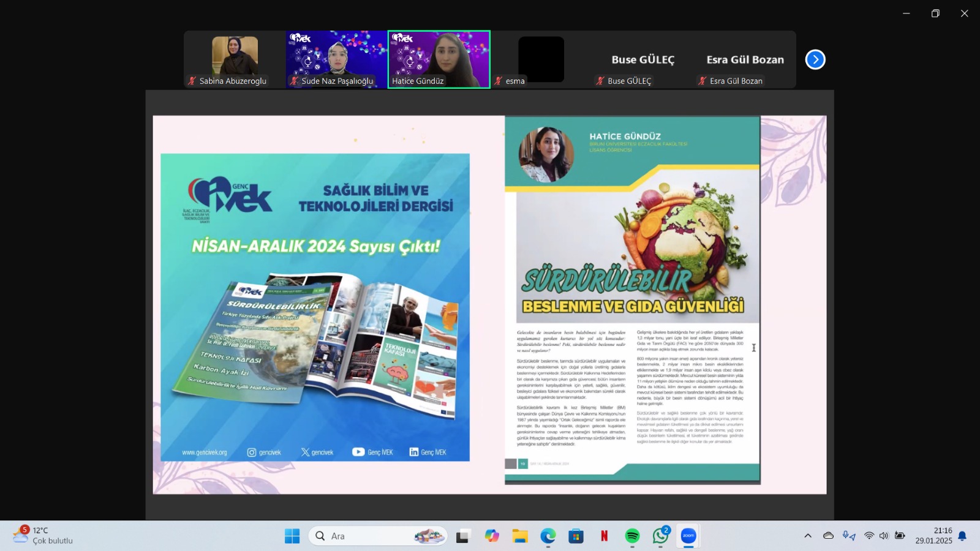Click the OneDrive cloud tray icon
This screenshot has width=980, height=551.
click(x=828, y=536)
